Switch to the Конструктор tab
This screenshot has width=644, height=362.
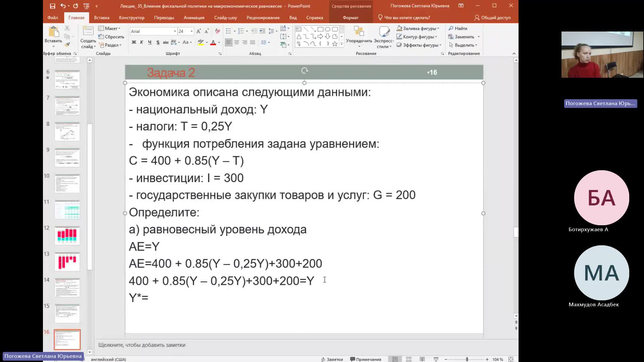pyautogui.click(x=131, y=17)
